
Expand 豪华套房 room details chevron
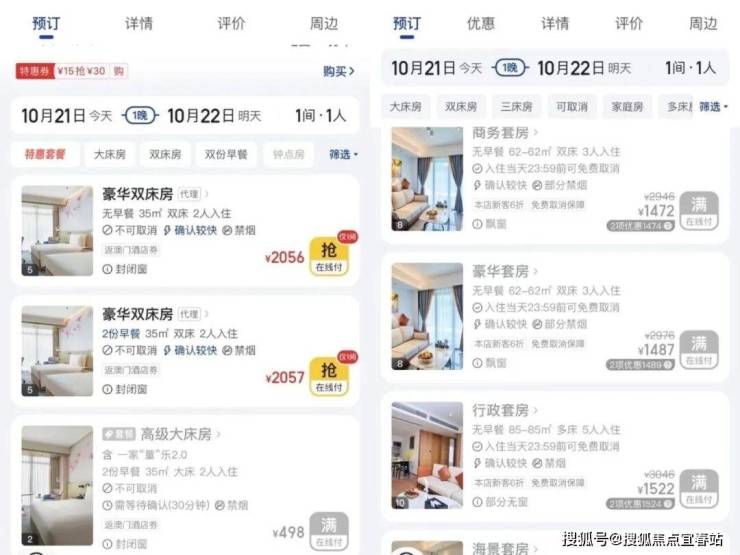click(x=536, y=271)
